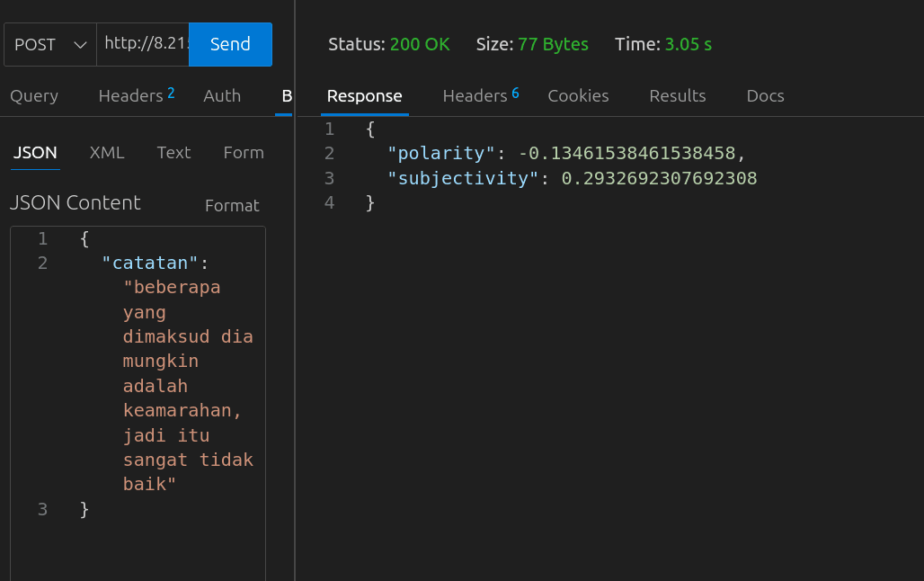Switch to the Query tab

point(33,95)
